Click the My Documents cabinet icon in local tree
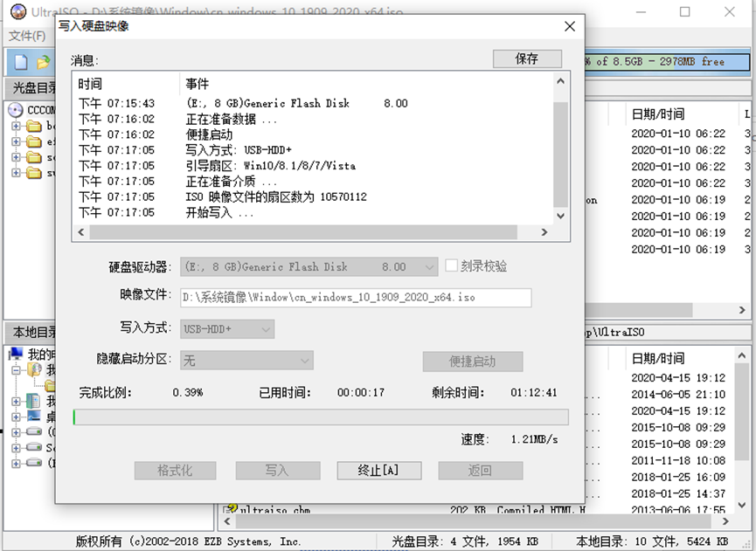Screen dimensions: 756x551 [33, 401]
